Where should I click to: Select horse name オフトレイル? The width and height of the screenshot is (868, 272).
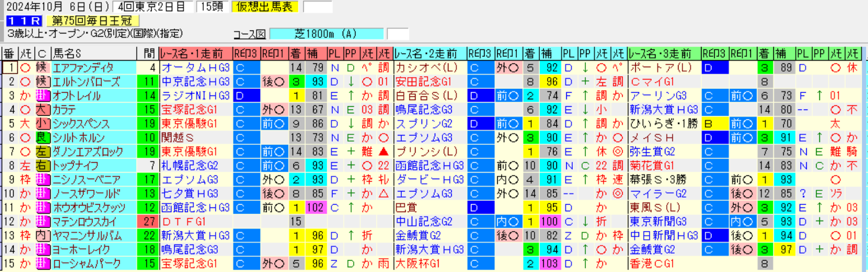(94, 95)
